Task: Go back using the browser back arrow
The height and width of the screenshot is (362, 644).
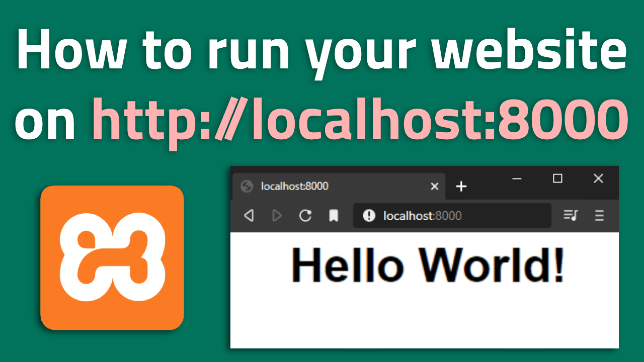Action: (249, 216)
